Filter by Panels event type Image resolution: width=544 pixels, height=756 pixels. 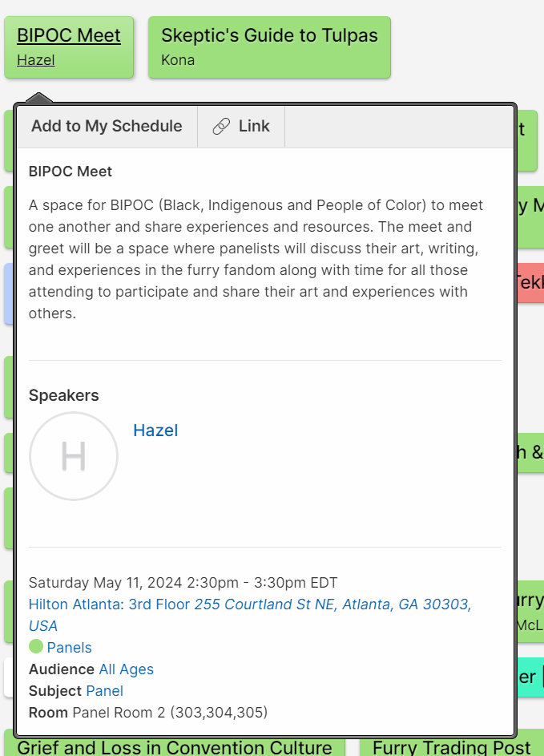point(69,648)
